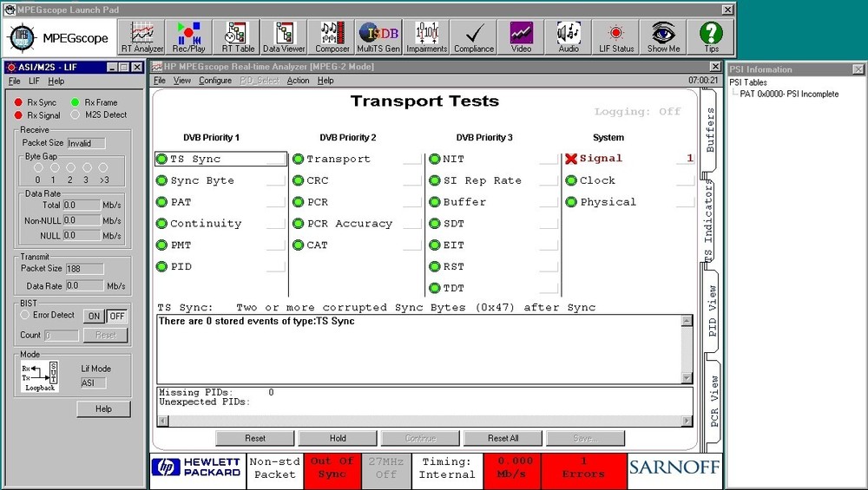Click the PID list scroll-right arrow
868x490 pixels.
[687, 421]
